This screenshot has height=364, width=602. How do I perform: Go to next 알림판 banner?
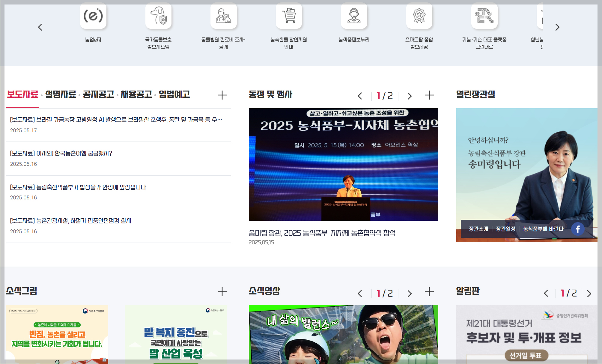[589, 294]
